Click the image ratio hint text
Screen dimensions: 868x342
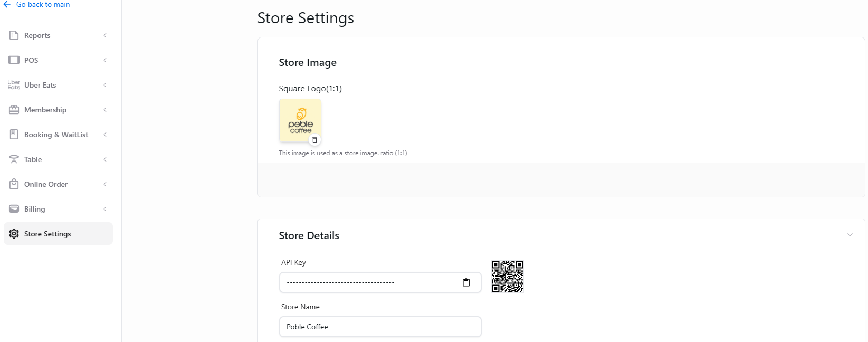point(343,153)
